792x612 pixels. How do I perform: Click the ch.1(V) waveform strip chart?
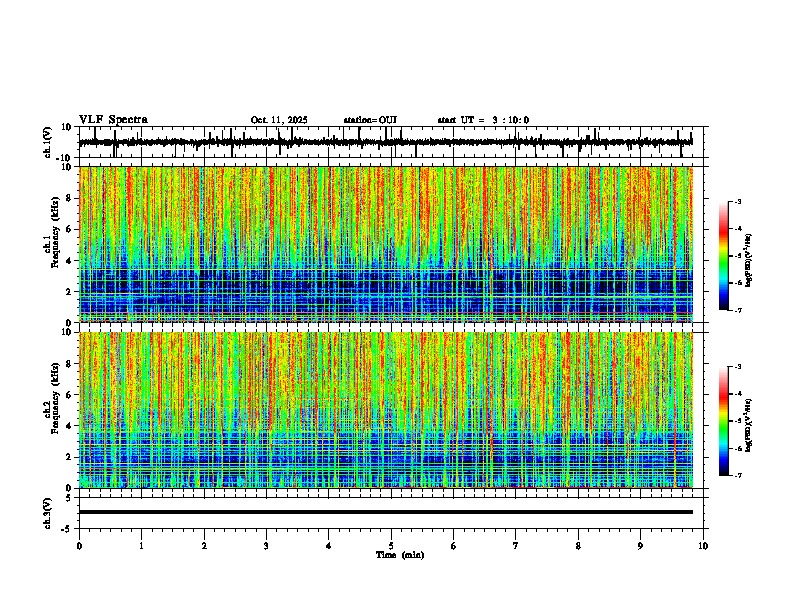(391, 142)
